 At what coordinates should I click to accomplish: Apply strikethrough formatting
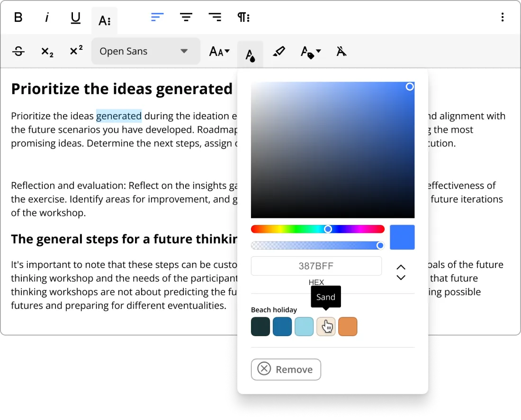click(x=18, y=51)
